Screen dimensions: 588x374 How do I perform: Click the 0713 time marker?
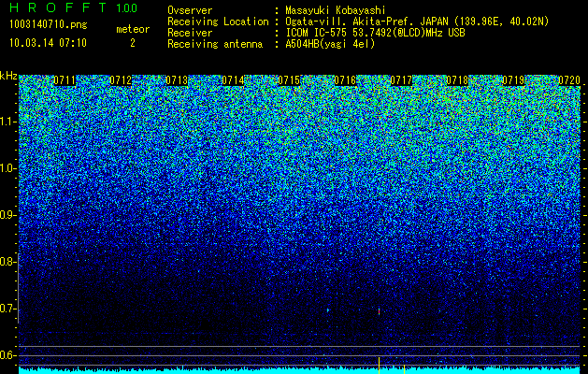[177, 80]
